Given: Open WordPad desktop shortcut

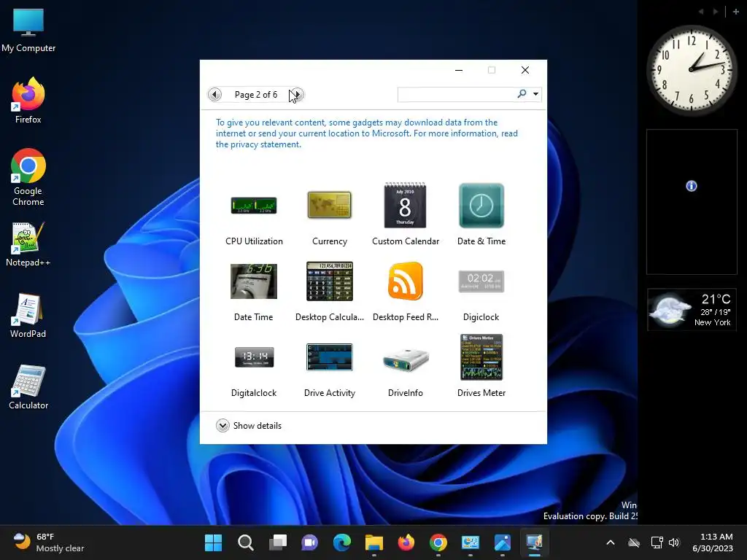Looking at the screenshot, I should 28,315.
